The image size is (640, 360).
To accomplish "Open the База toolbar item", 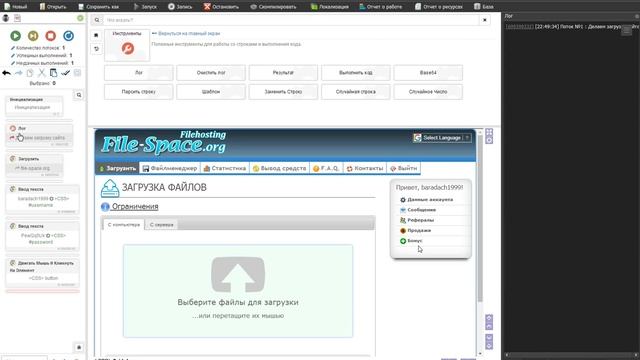I will click(484, 7).
